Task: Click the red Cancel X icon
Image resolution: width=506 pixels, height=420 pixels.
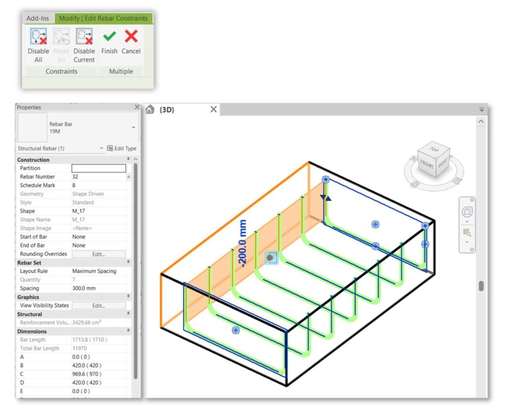Action: coord(131,36)
